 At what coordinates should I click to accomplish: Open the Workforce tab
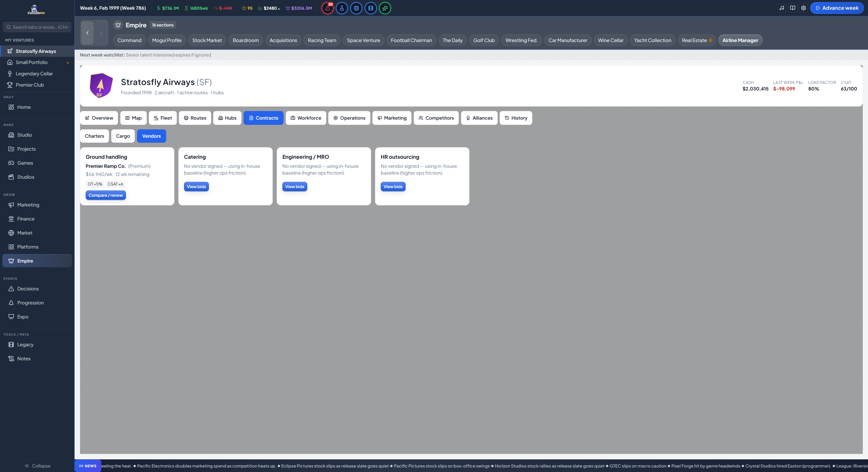306,118
